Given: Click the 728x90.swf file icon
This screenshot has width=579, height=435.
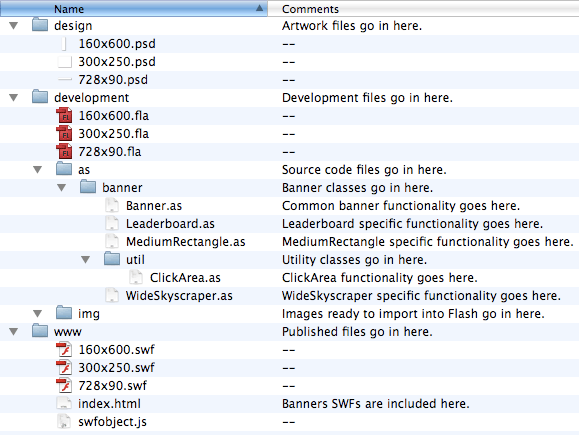Looking at the screenshot, I should [x=64, y=386].
